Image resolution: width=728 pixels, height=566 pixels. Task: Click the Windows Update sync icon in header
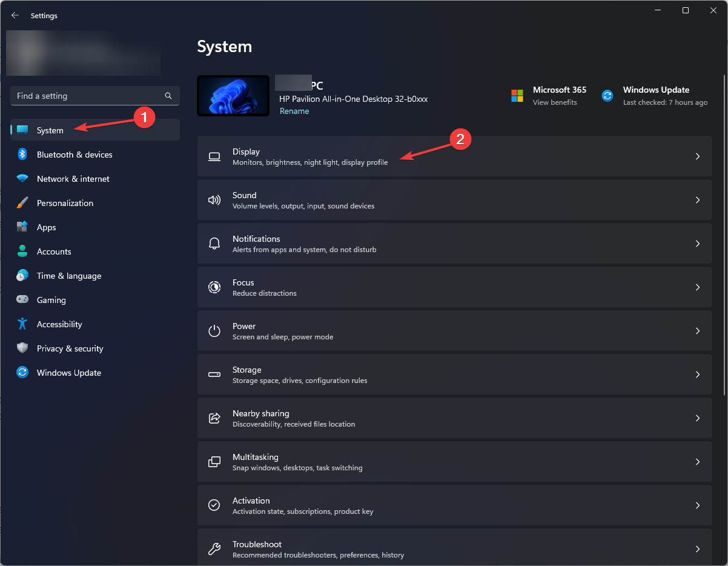(x=607, y=96)
